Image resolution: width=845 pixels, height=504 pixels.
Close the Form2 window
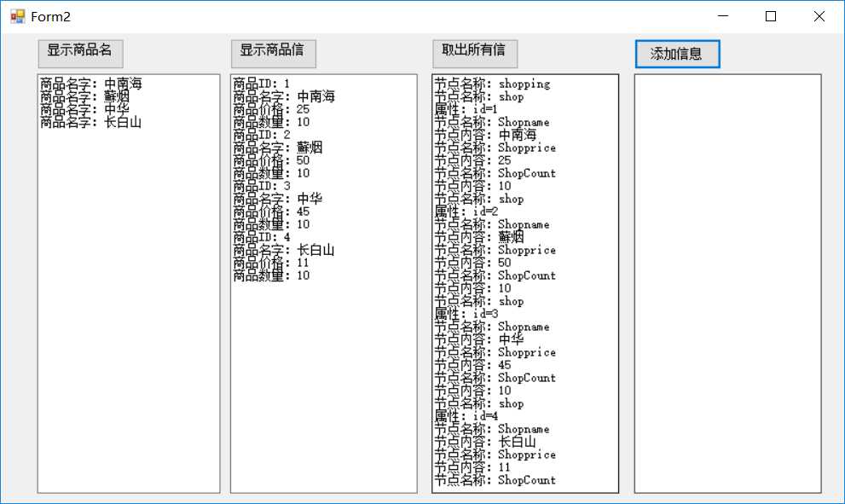point(819,17)
